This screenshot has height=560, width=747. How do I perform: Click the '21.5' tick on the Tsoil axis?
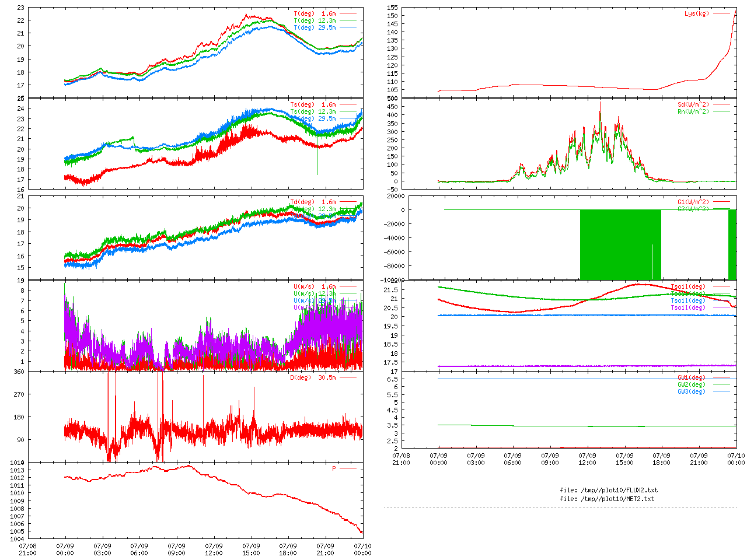coord(391,290)
